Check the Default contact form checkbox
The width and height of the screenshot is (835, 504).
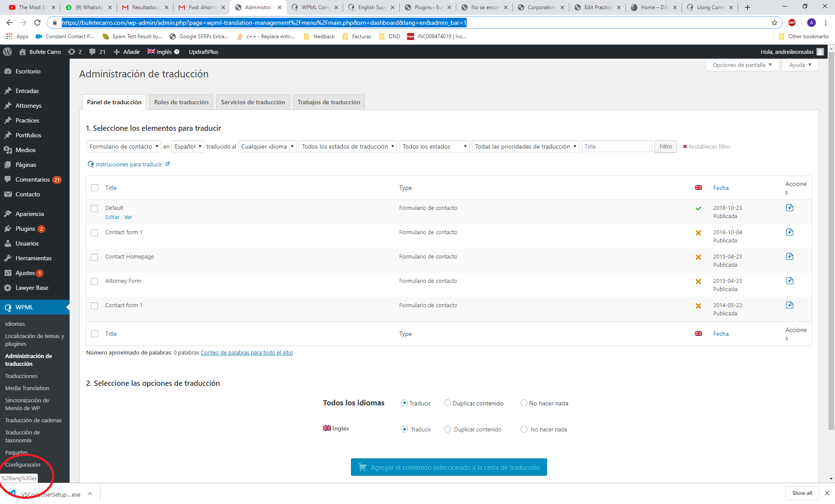coord(94,207)
